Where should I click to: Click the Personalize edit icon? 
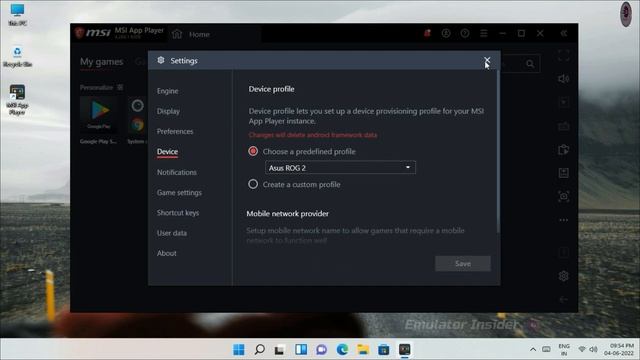point(120,87)
